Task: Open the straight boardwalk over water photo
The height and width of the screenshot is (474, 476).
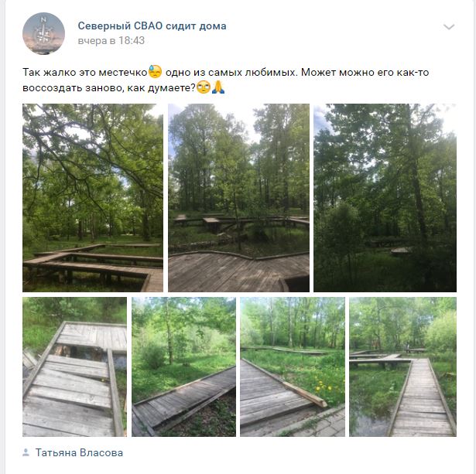Action: pyautogui.click(x=402, y=367)
